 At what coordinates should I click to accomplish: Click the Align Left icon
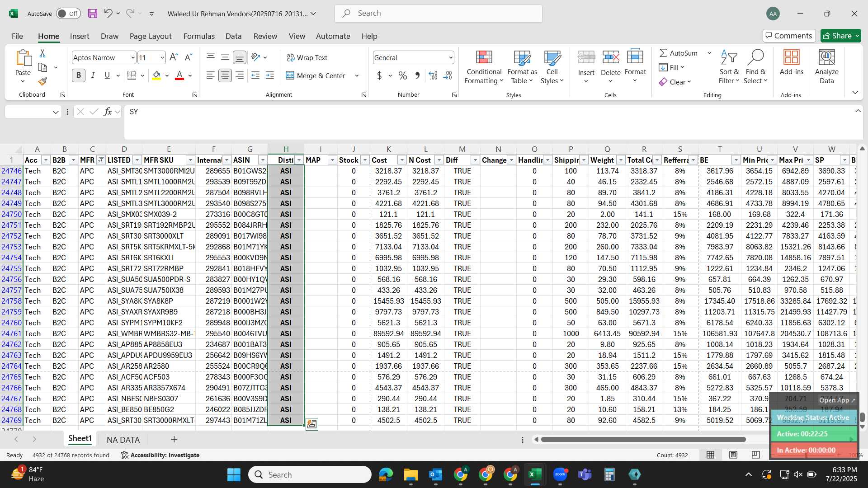(210, 75)
